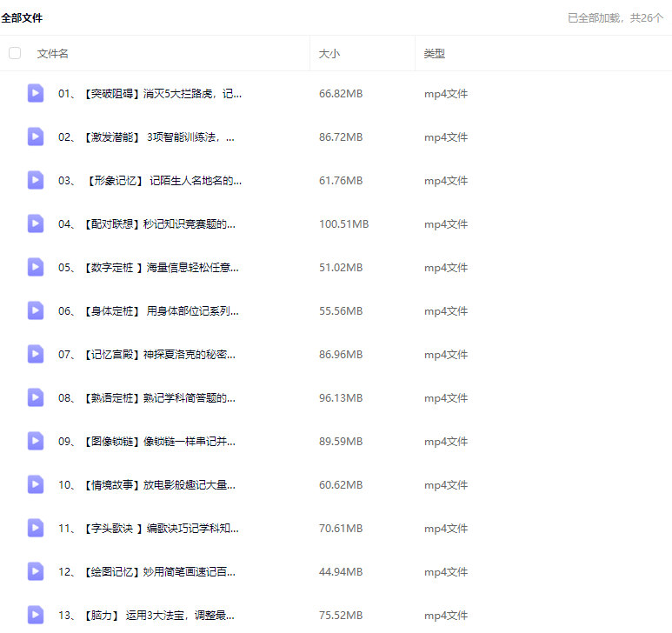Sort by 文件名 column header
672x633 pixels.
tap(53, 54)
